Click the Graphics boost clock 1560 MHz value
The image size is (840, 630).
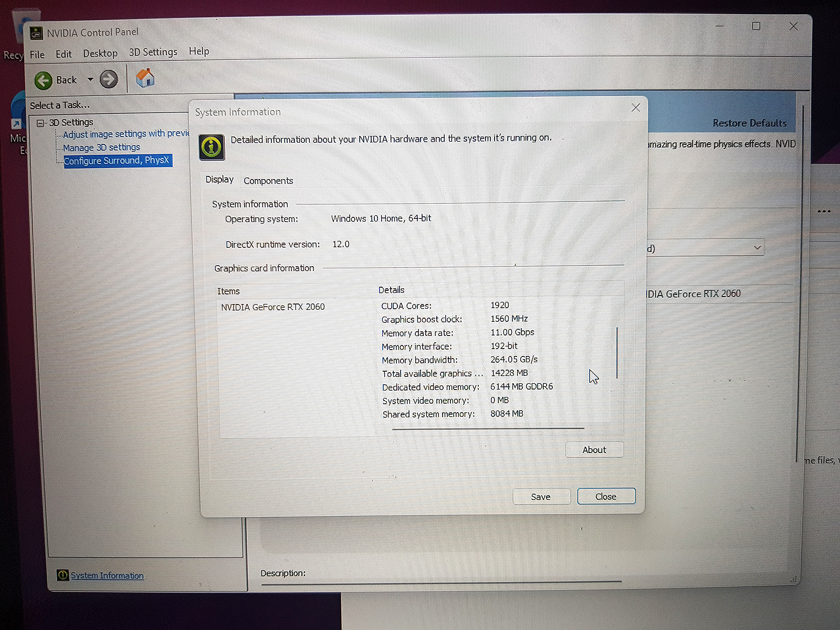pos(509,319)
